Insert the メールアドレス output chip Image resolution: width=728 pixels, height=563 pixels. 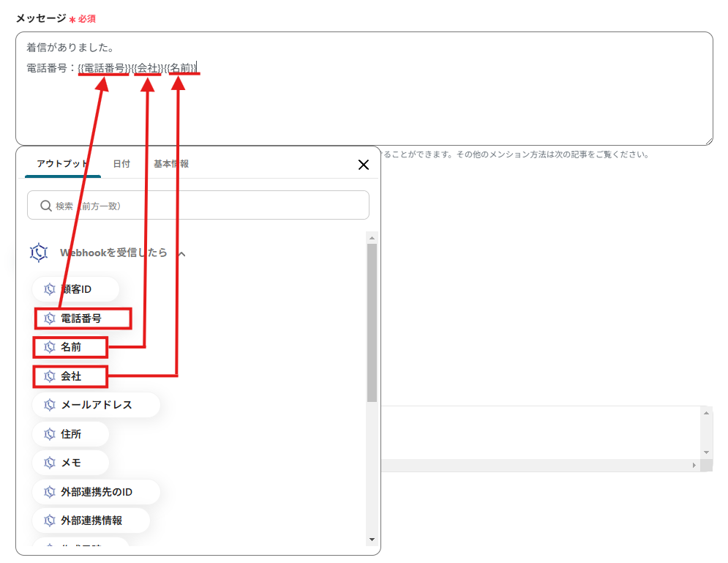tap(96, 405)
